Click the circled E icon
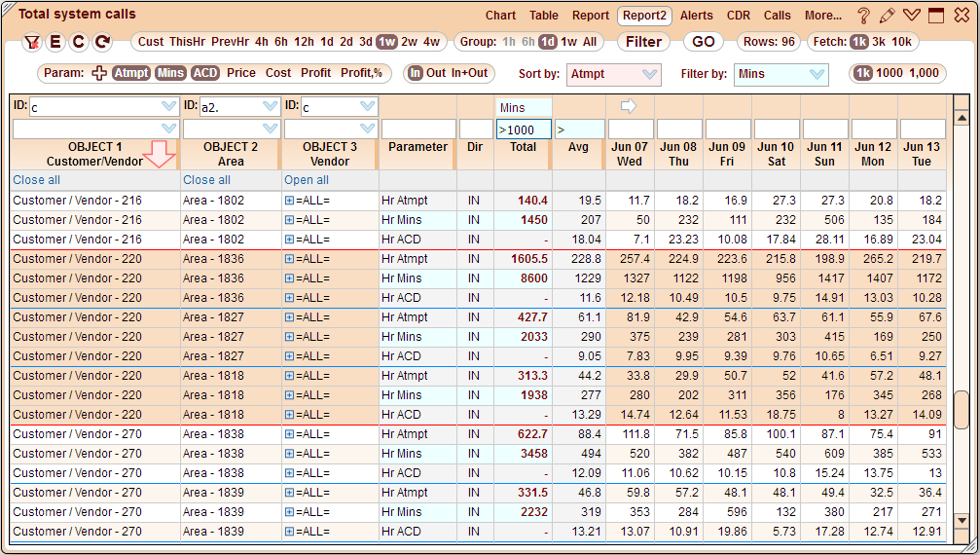Viewport: 980px width, 555px height. [x=54, y=43]
